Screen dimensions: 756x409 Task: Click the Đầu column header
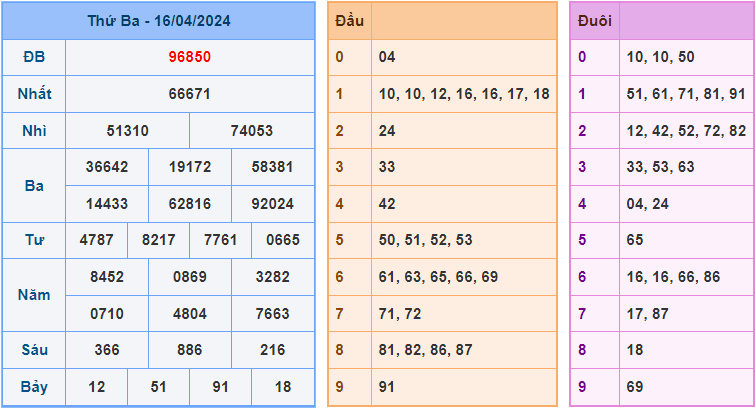coord(349,21)
